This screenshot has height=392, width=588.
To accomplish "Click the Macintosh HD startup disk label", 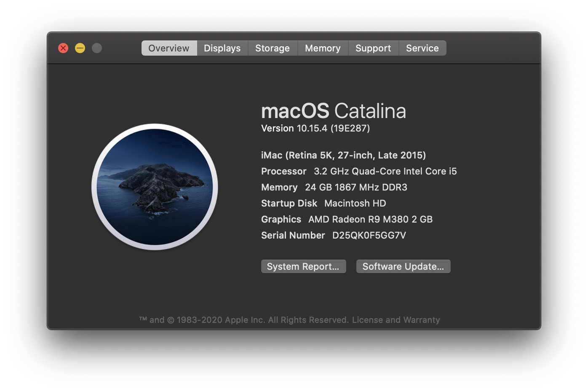I will point(355,203).
